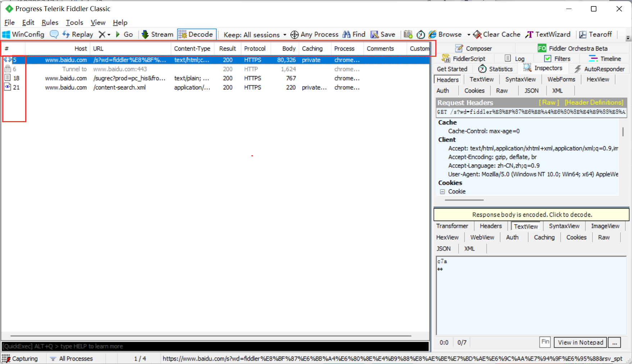Open Find sessions binoculars
The image size is (632, 364).
(354, 34)
